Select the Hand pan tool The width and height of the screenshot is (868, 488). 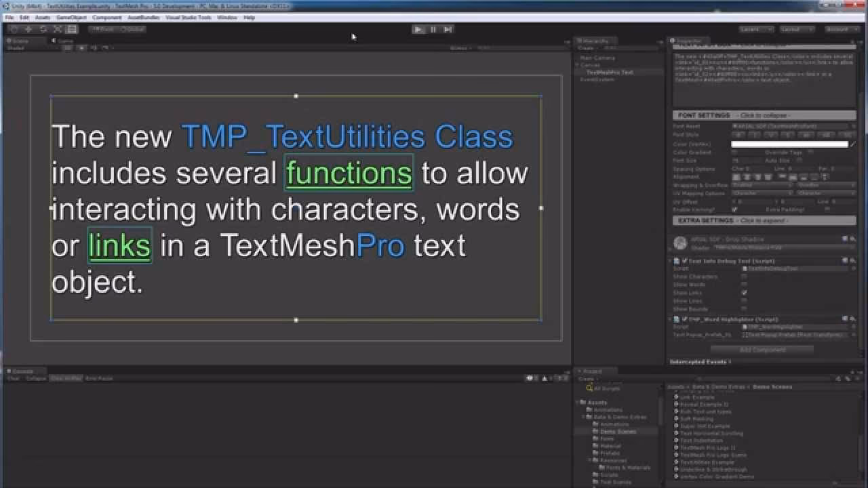pos(13,29)
